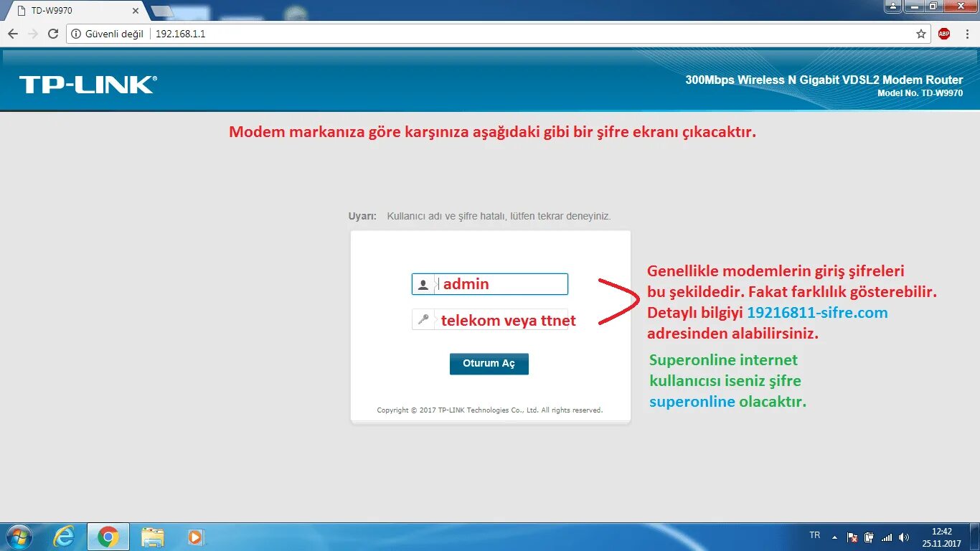Viewport: 980px width, 551px height.
Task: Click 'Model No. TD-W9970' text
Action: [920, 93]
